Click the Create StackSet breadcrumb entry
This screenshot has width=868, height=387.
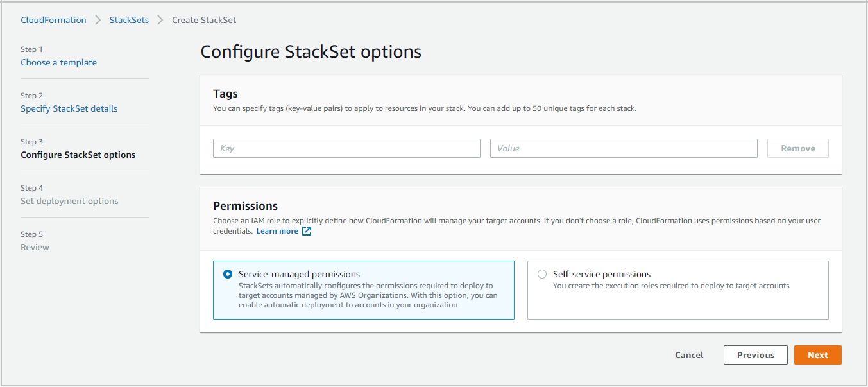coord(203,20)
